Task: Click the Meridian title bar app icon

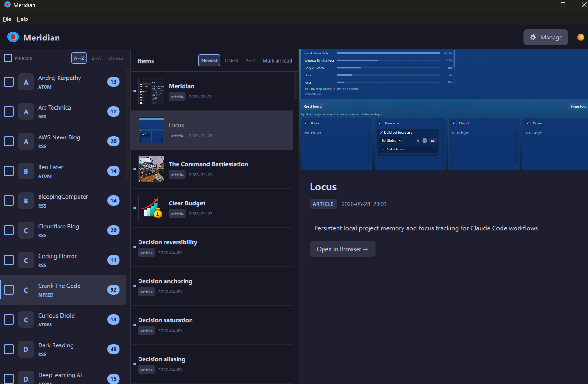Action: click(7, 5)
